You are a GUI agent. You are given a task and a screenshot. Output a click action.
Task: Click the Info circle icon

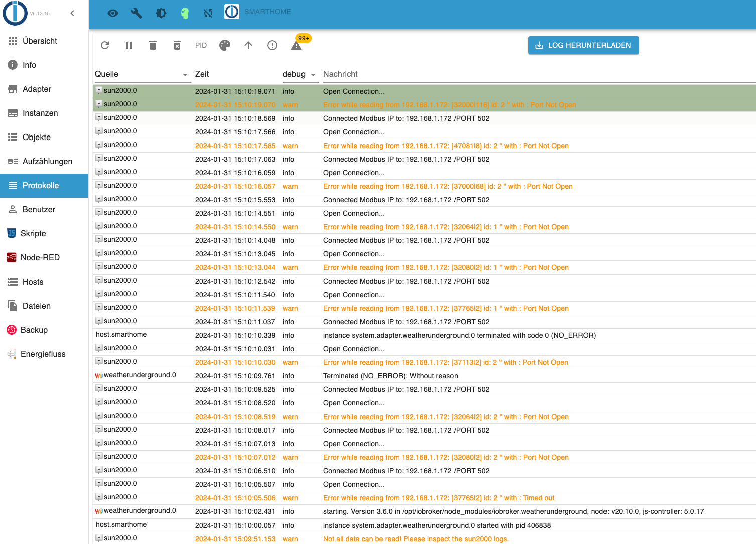[13, 65]
